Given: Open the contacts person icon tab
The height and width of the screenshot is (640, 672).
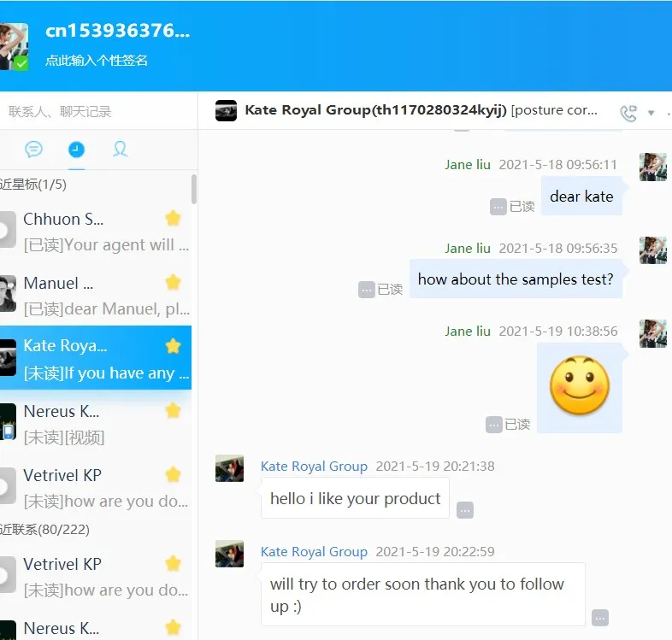Looking at the screenshot, I should (120, 150).
